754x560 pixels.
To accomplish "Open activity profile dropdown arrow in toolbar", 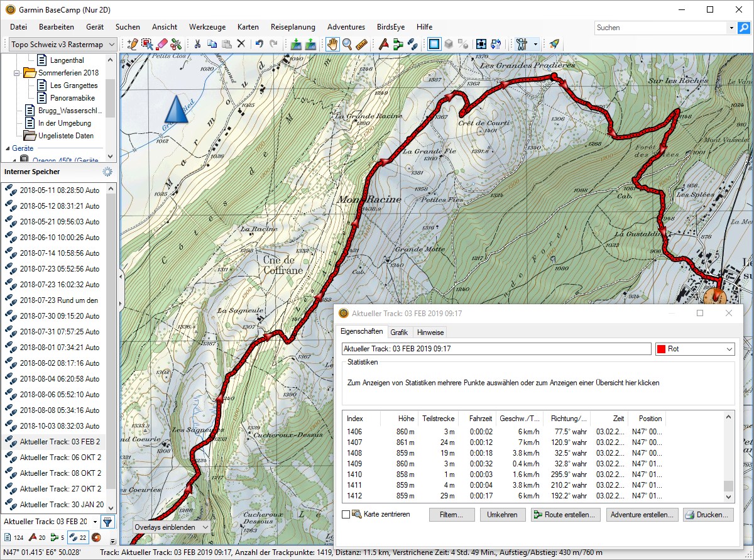I will pyautogui.click(x=535, y=44).
